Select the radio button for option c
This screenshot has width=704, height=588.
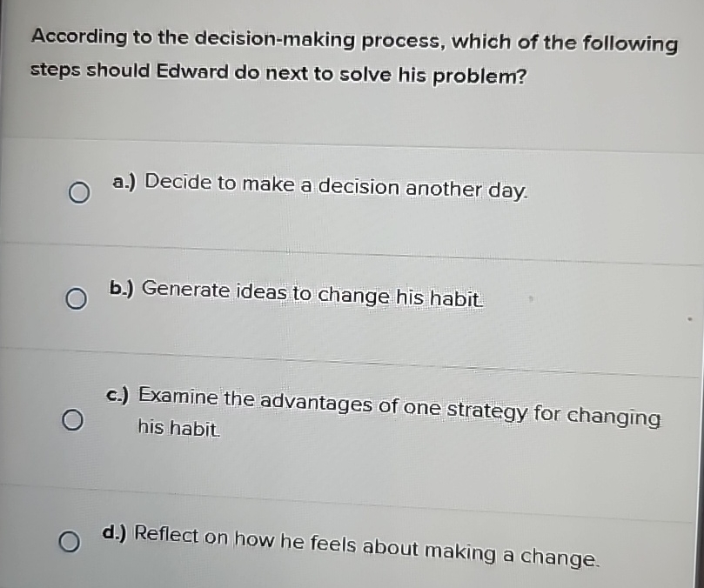point(73,421)
